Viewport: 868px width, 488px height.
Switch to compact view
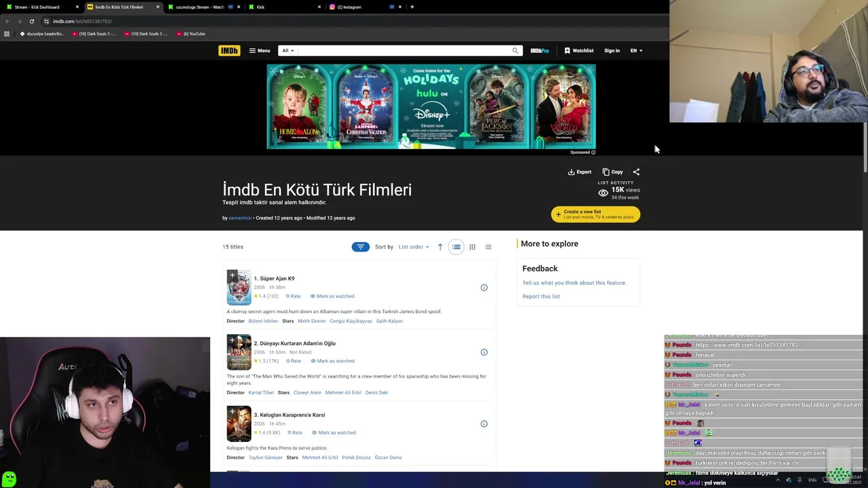pyautogui.click(x=488, y=247)
